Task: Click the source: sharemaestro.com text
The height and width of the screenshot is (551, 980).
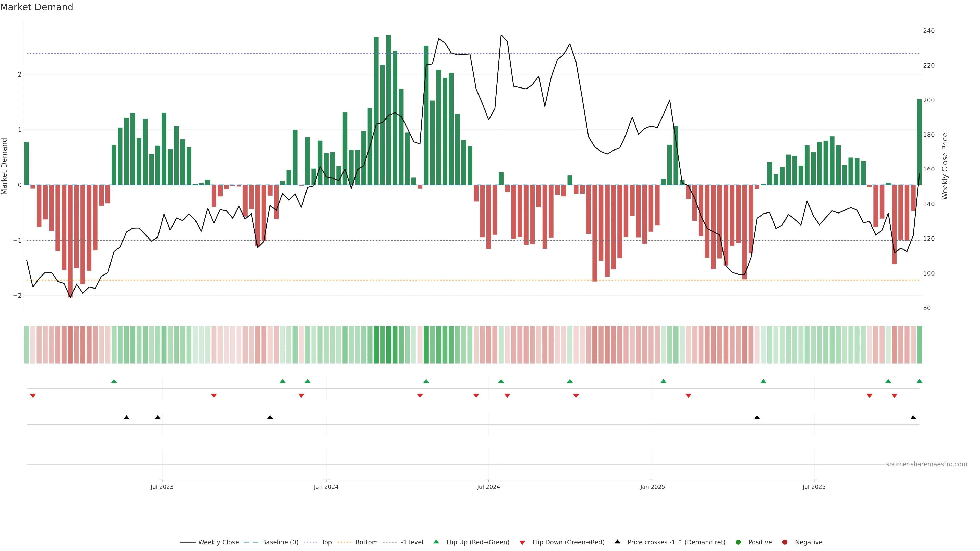Action: coord(926,464)
